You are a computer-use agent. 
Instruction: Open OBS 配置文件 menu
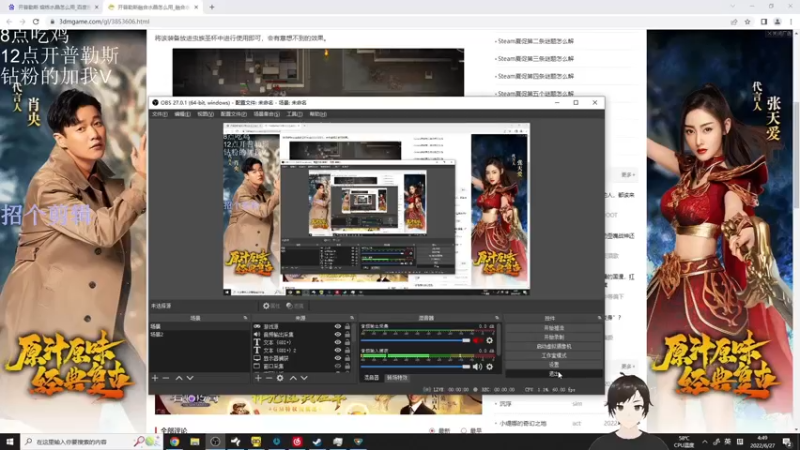[x=233, y=114]
